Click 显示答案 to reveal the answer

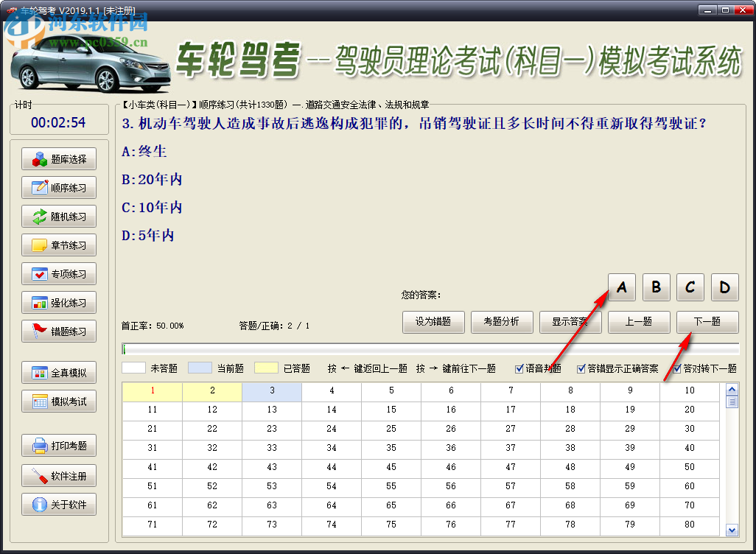tap(570, 322)
